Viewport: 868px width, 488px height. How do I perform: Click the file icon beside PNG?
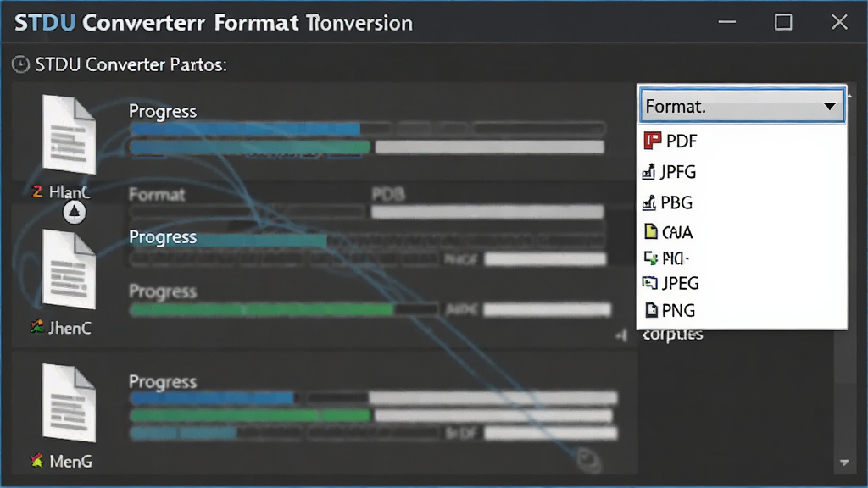[x=652, y=310]
